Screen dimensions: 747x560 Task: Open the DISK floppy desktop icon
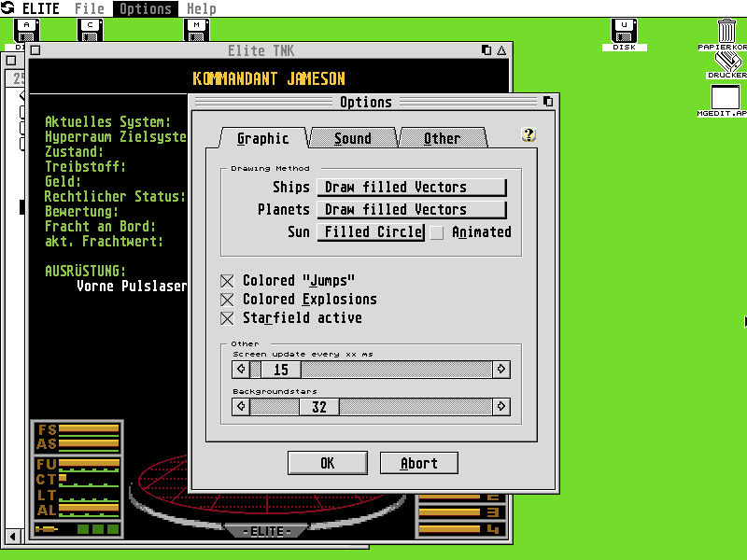tap(624, 32)
